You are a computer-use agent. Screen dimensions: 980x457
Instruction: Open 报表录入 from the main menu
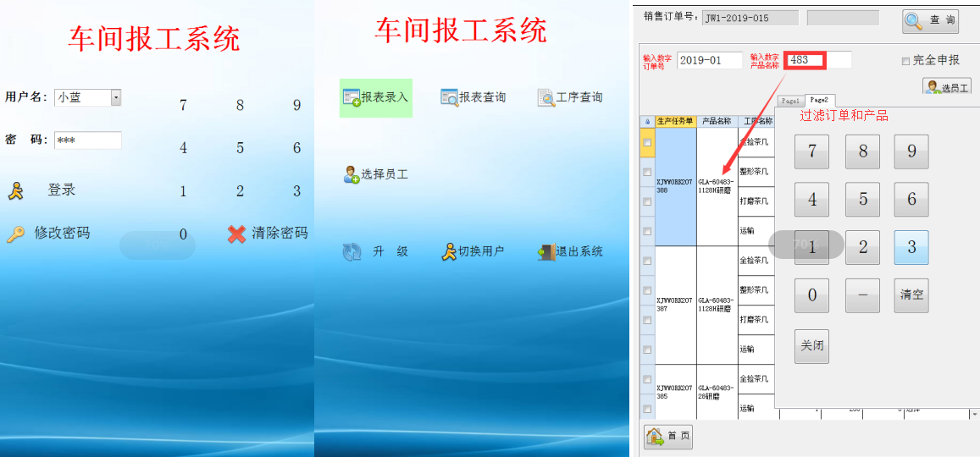[x=375, y=97]
